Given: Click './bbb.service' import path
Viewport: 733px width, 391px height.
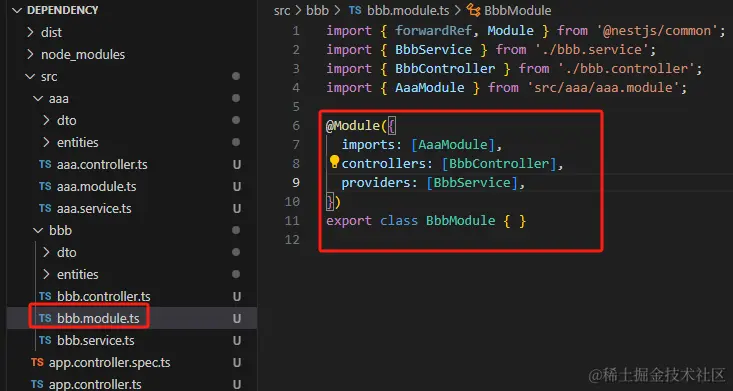Looking at the screenshot, I should coord(591,50).
